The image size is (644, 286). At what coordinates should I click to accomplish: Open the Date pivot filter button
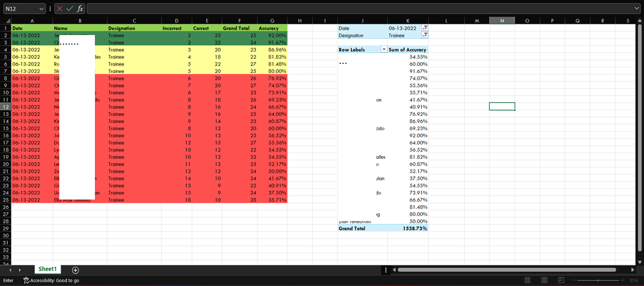click(425, 28)
